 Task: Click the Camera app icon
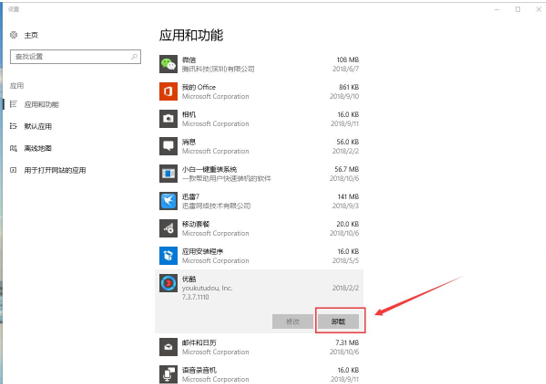168,119
